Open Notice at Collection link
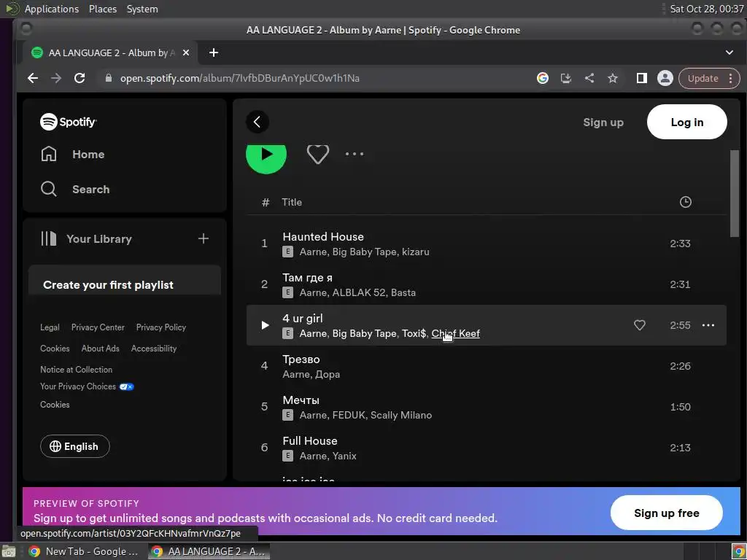 76,370
